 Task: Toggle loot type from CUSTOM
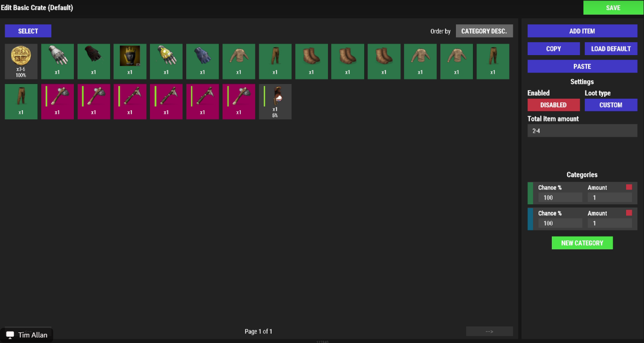point(611,105)
